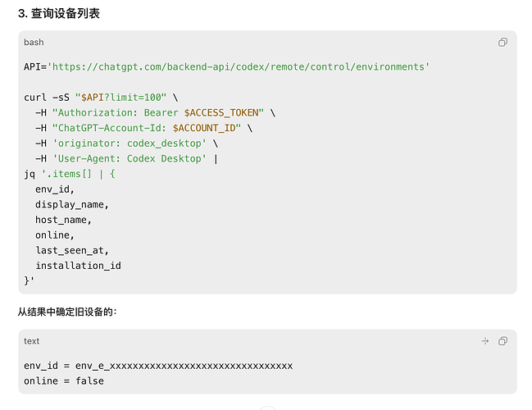Click the chatgpt.com backend-api URL string
Screen dimensions: 532x410
[239, 67]
